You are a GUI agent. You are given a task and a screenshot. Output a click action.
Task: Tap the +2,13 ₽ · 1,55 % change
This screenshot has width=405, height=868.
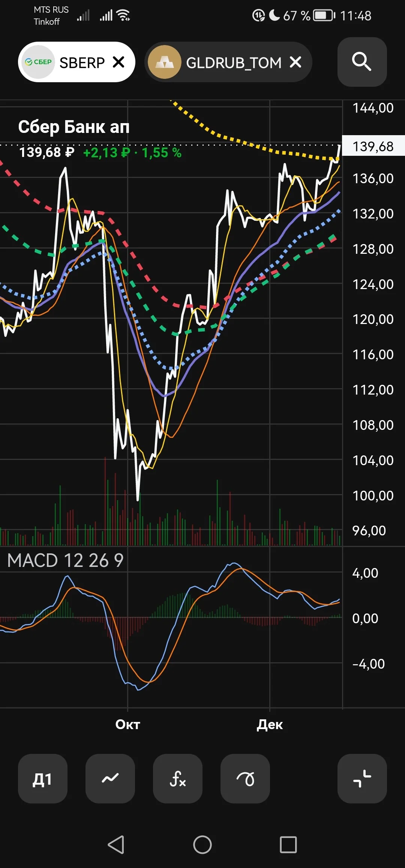tap(132, 153)
